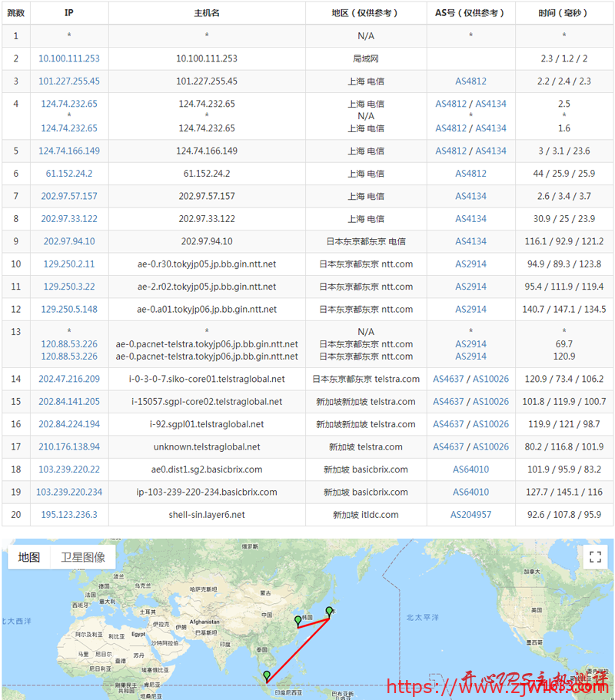
Task: Click the 210.176.138.94 IP link
Action: (x=69, y=446)
